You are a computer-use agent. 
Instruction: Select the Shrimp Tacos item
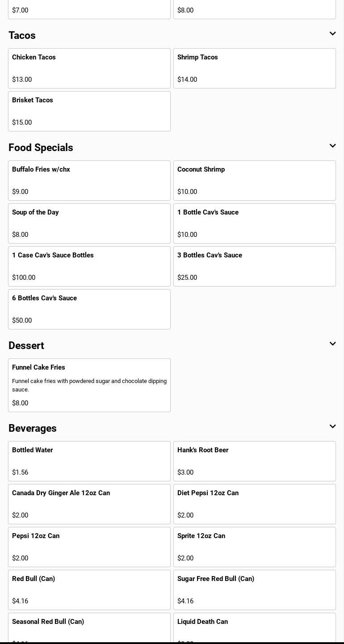coord(254,68)
